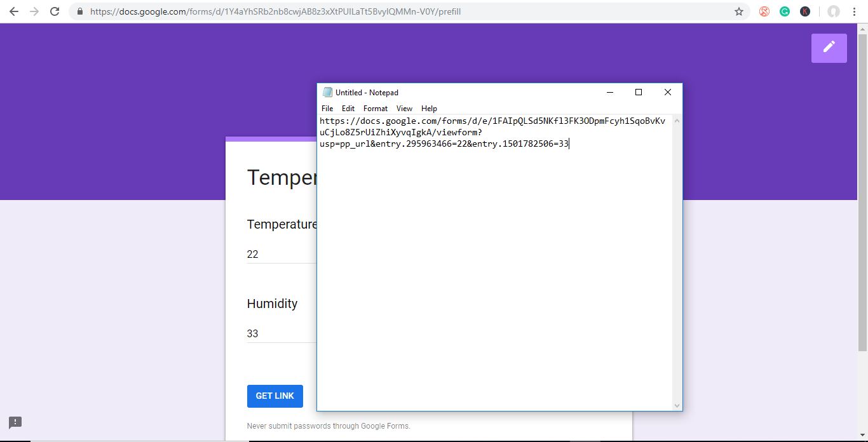
Task: Open the Grammarly extension icon
Action: coord(785,11)
